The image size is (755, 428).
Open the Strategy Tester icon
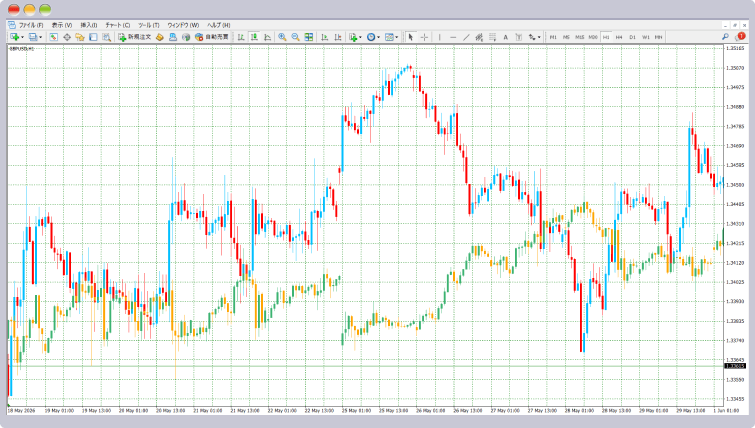[106, 37]
